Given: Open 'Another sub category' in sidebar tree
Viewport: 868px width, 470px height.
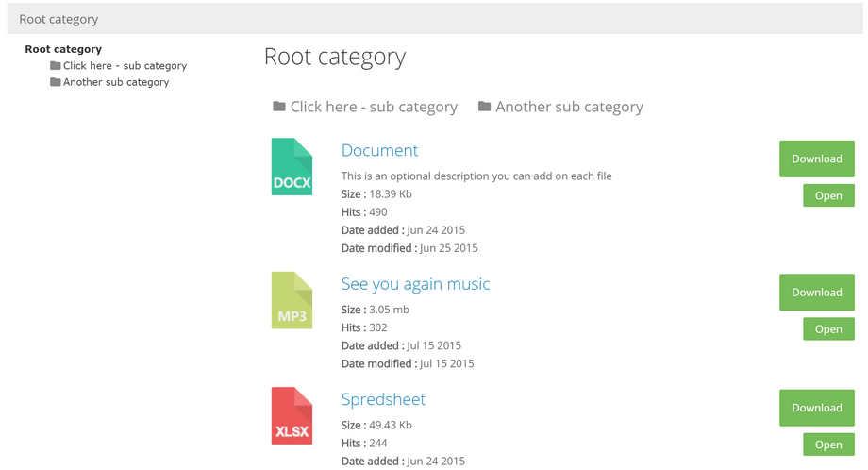Looking at the screenshot, I should tap(116, 82).
